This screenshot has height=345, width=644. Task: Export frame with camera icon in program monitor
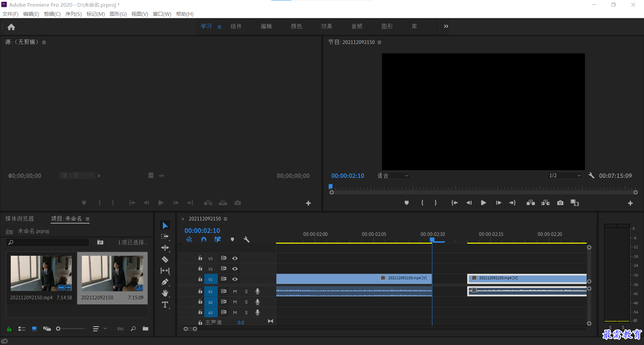click(560, 203)
